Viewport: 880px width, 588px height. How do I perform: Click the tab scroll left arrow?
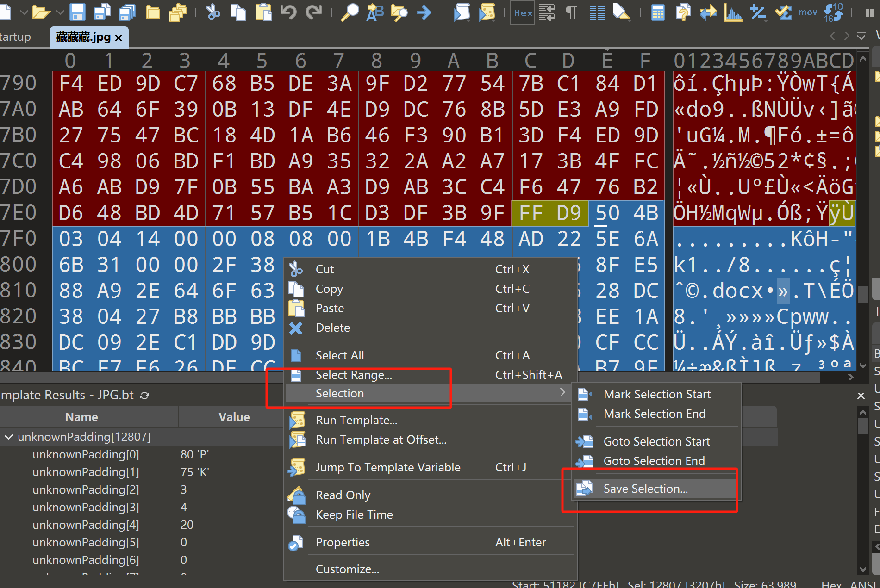tap(832, 36)
